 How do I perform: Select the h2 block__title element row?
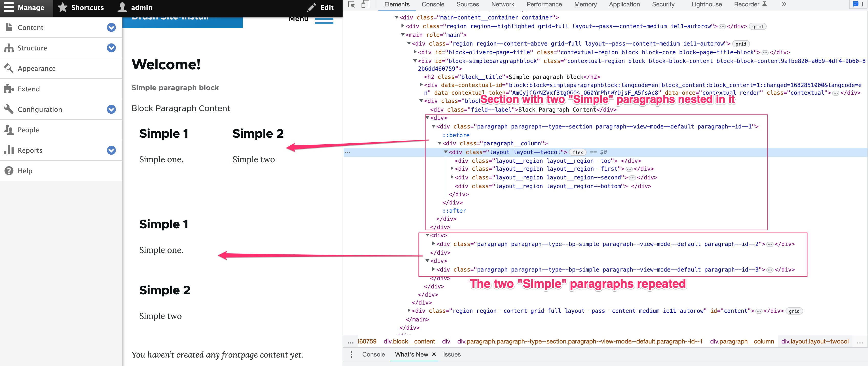pyautogui.click(x=512, y=77)
